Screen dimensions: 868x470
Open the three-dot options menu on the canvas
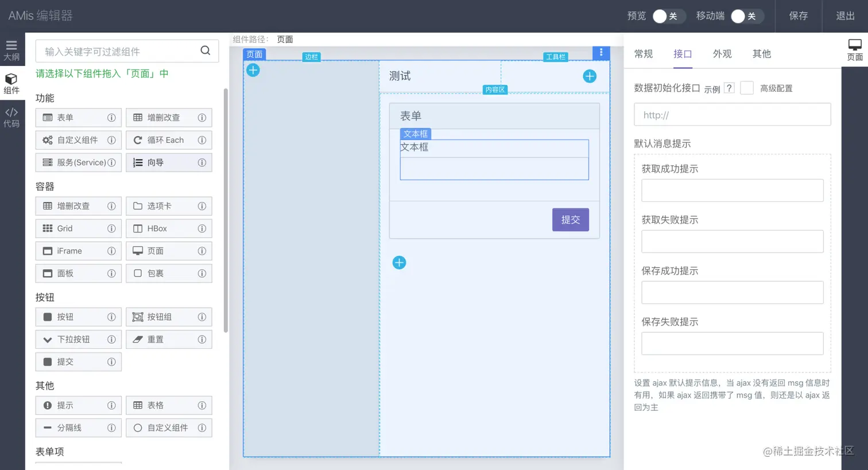pos(600,52)
